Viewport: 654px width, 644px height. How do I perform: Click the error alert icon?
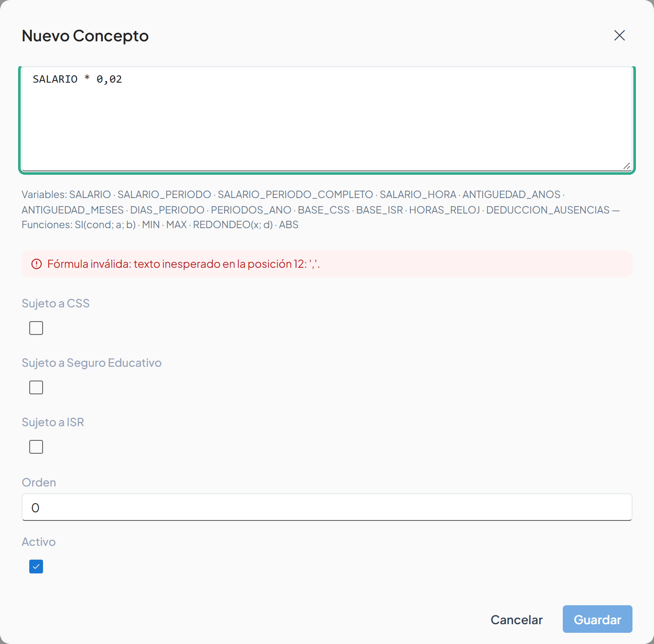tap(37, 264)
